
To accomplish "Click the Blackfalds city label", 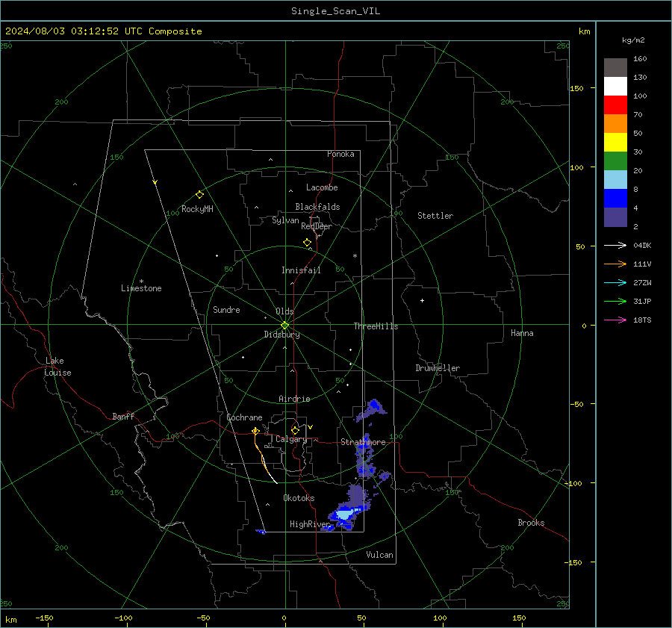I will tap(317, 207).
